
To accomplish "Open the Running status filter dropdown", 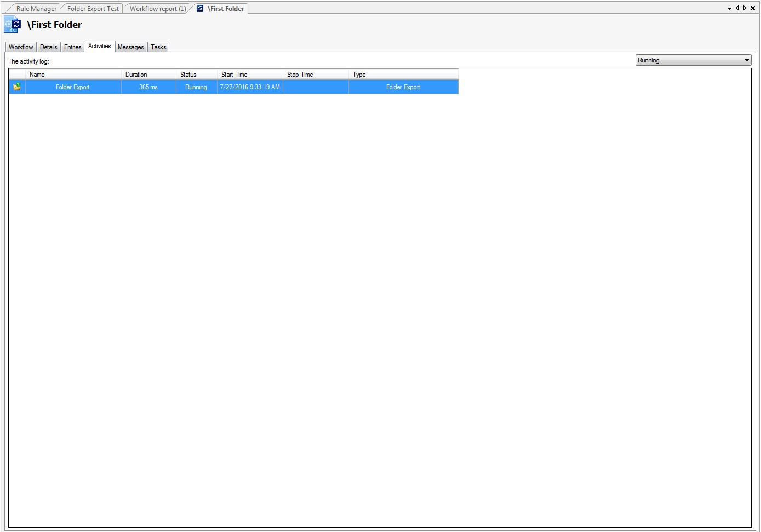I will (693, 60).
